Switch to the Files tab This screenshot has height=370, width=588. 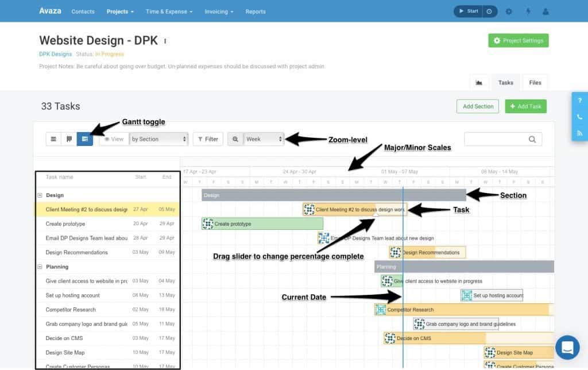[535, 82]
